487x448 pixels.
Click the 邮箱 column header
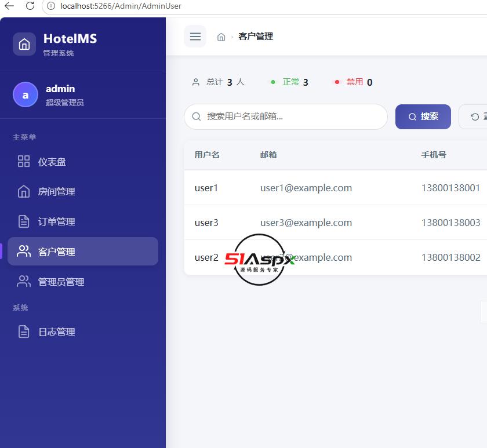(268, 155)
